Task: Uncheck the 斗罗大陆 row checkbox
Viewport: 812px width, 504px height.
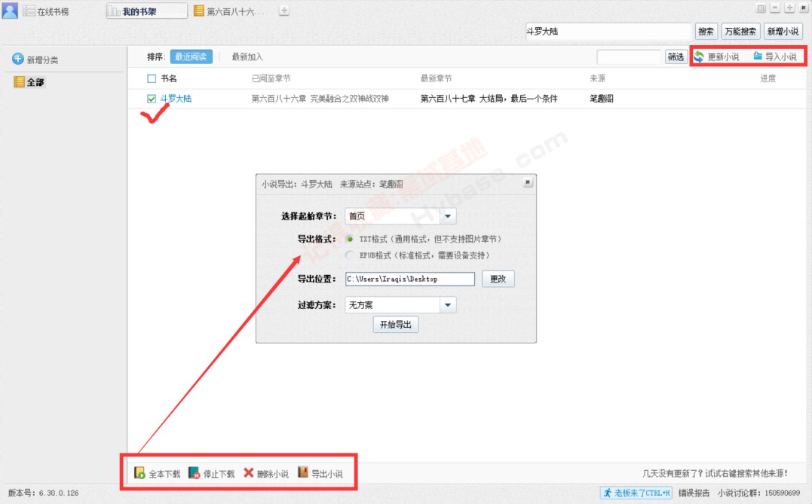Action: tap(152, 99)
